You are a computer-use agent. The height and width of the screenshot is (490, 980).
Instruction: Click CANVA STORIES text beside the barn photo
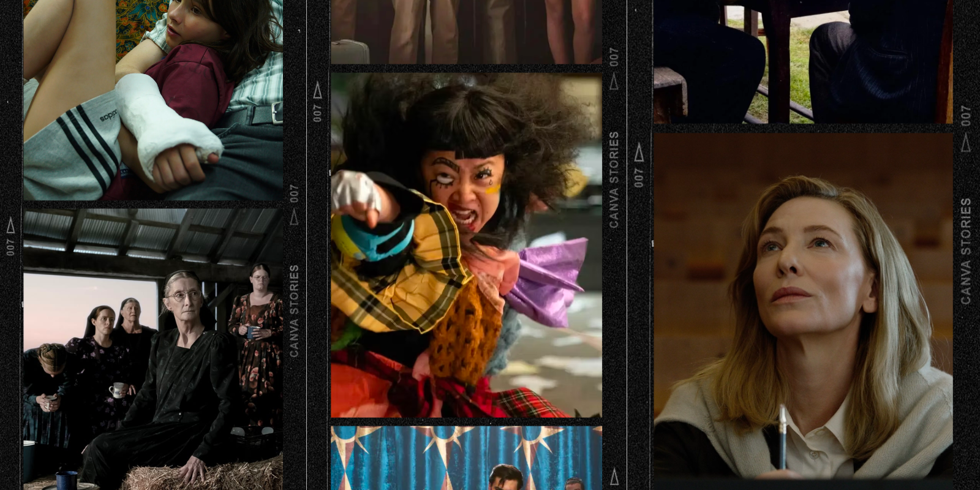click(294, 311)
